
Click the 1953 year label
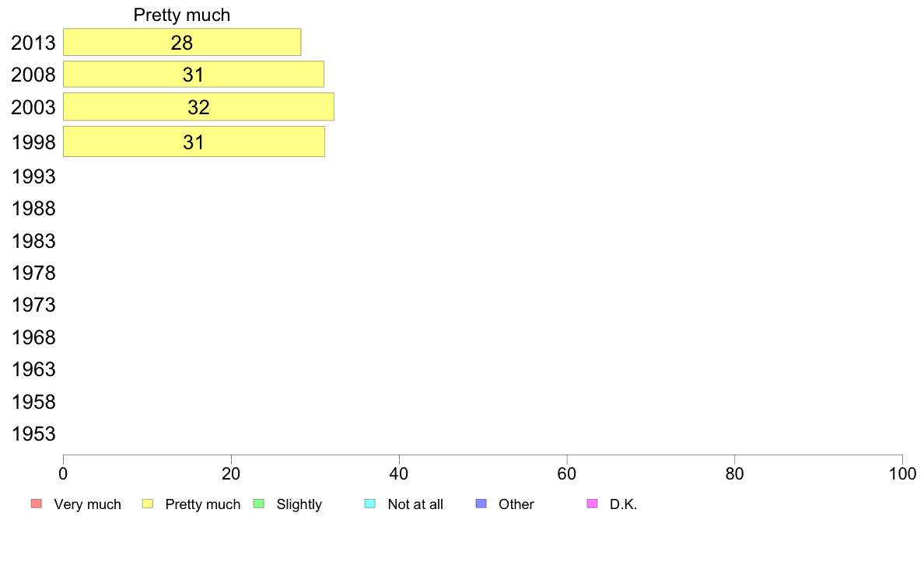click(x=33, y=434)
